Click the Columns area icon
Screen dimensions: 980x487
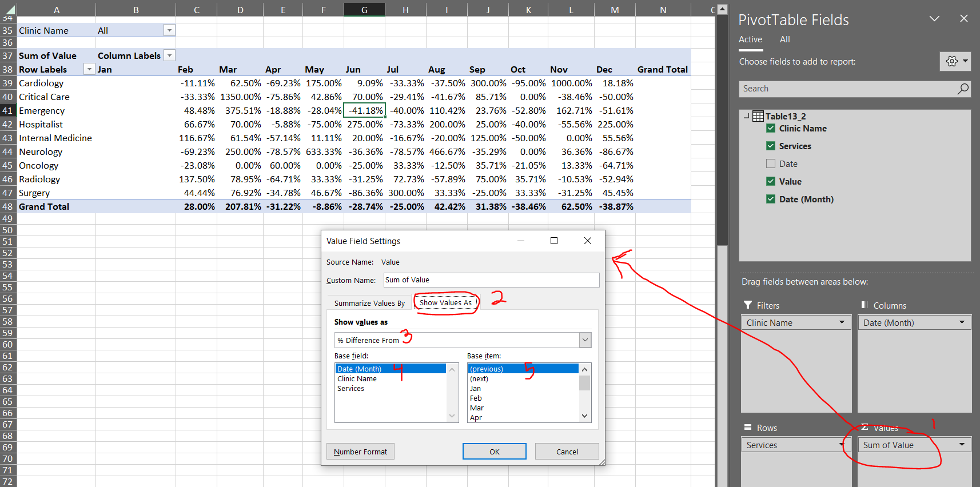click(x=865, y=305)
